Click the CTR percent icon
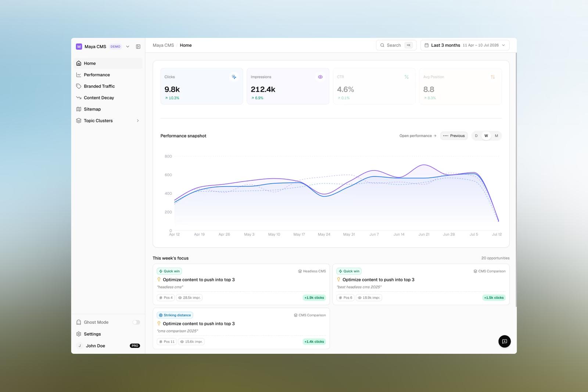This screenshot has width=588, height=392. 406,77
